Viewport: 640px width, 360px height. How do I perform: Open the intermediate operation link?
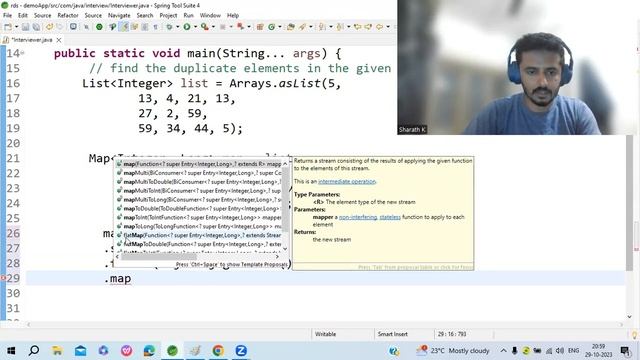[347, 182]
